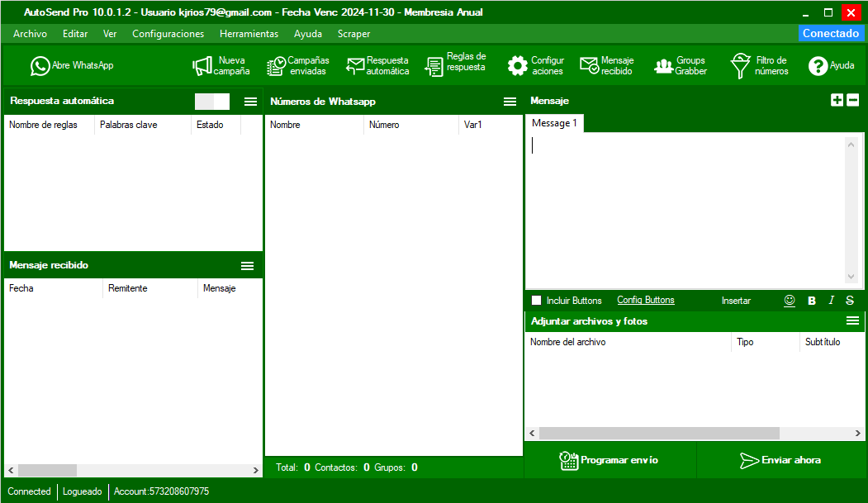Open Mensaje recibido panel hamburger menu
The height and width of the screenshot is (503, 868).
[x=248, y=266]
